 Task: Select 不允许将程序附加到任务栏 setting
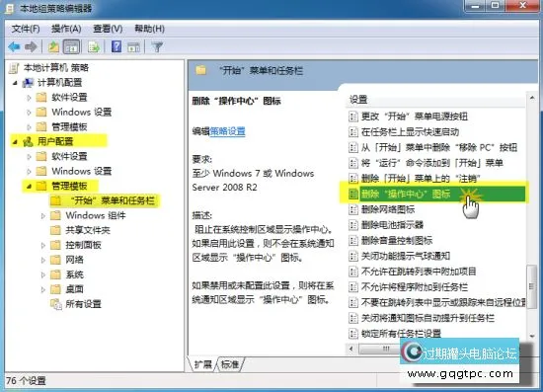(415, 287)
